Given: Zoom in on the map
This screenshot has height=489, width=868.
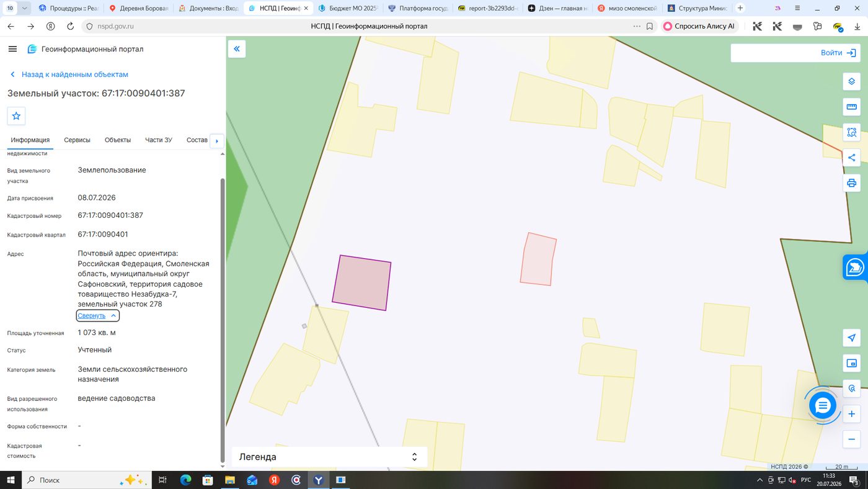Looking at the screenshot, I should (851, 414).
